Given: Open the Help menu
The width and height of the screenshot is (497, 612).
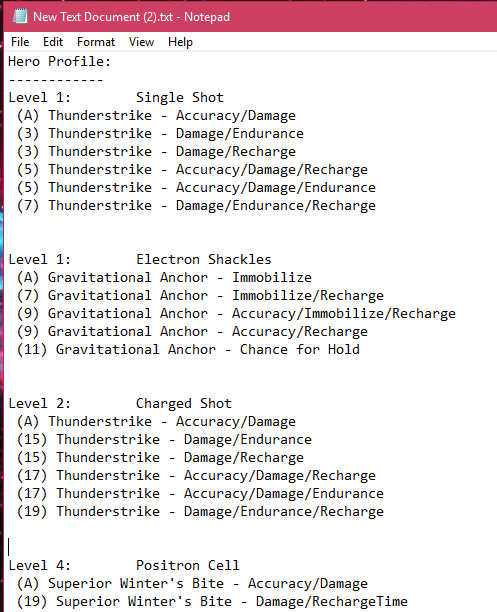Looking at the screenshot, I should 180,42.
